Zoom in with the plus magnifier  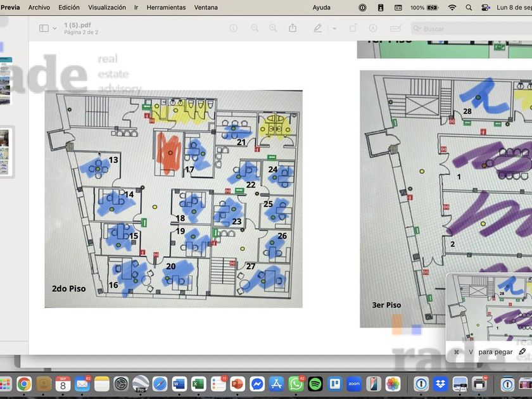coord(273,28)
